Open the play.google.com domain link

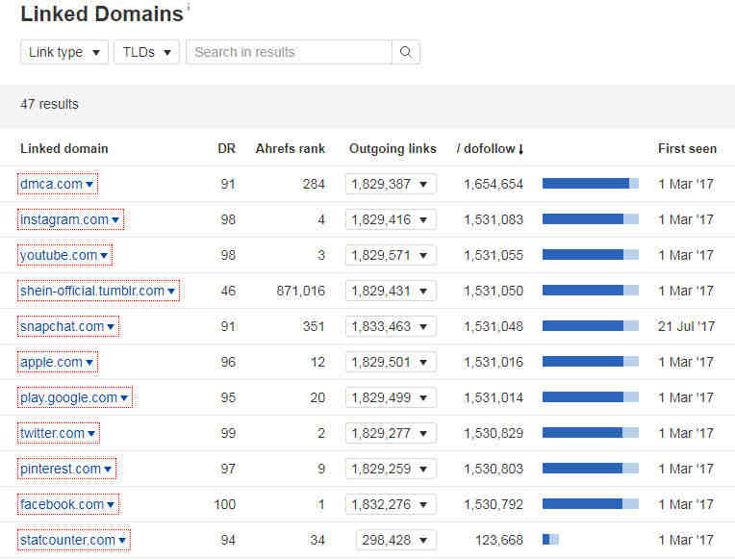[x=68, y=397]
